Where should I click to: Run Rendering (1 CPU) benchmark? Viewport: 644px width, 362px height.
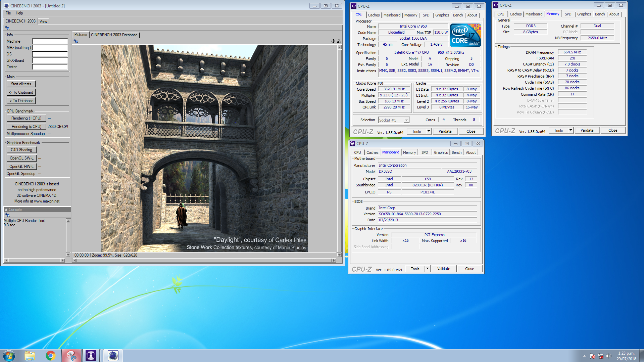pos(26,118)
